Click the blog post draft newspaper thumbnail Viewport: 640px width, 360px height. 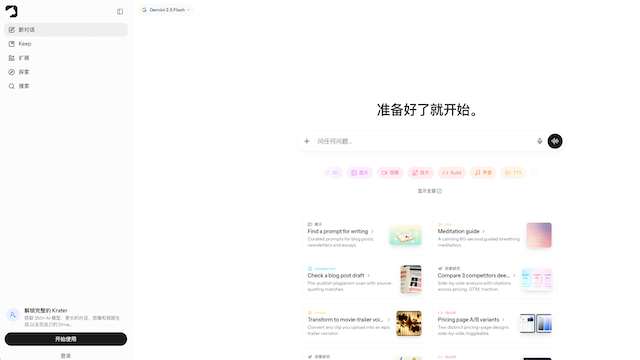click(x=411, y=279)
